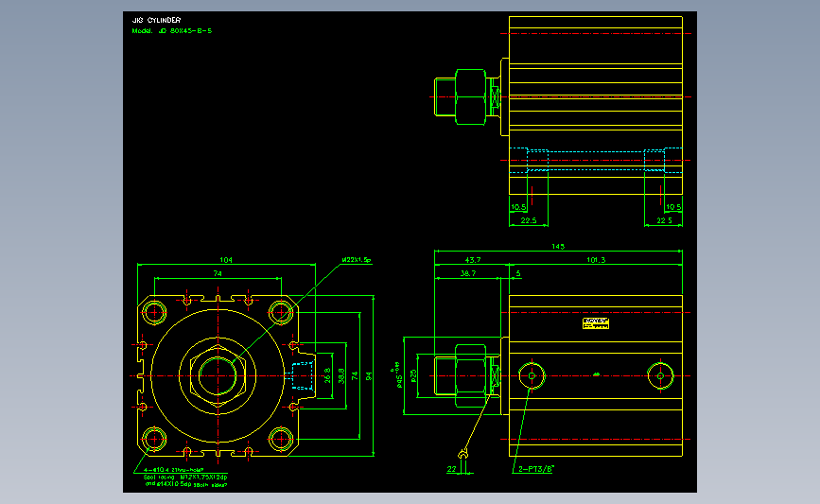Click the '38.7' dimension text

pos(467,273)
